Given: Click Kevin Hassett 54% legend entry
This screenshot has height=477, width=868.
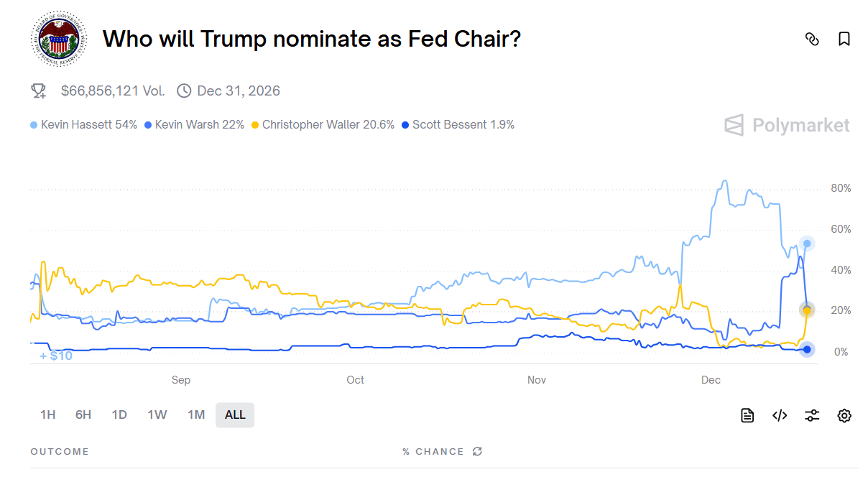Looking at the screenshot, I should coord(84,124).
